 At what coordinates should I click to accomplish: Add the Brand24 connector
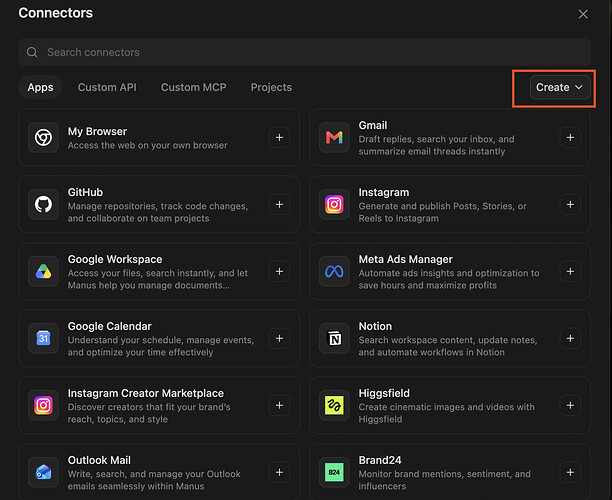click(570, 472)
